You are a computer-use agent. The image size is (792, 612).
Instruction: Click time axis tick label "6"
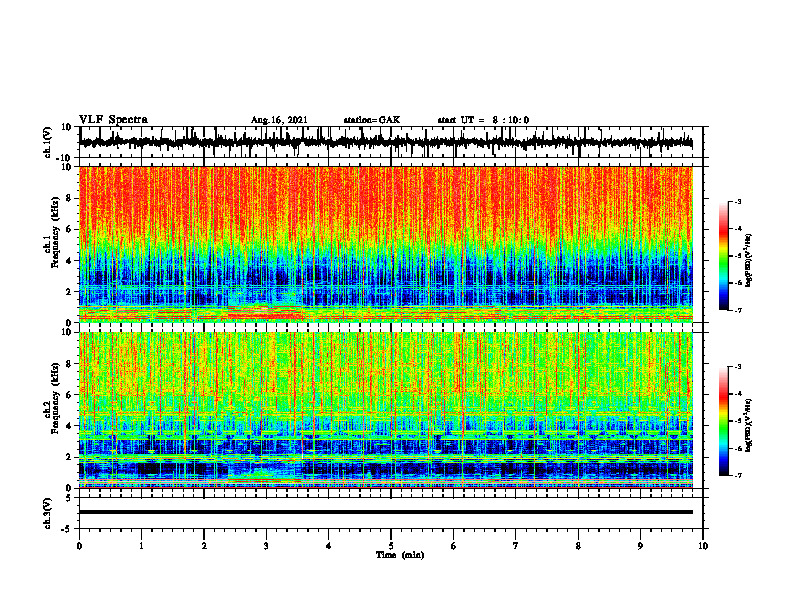click(454, 546)
